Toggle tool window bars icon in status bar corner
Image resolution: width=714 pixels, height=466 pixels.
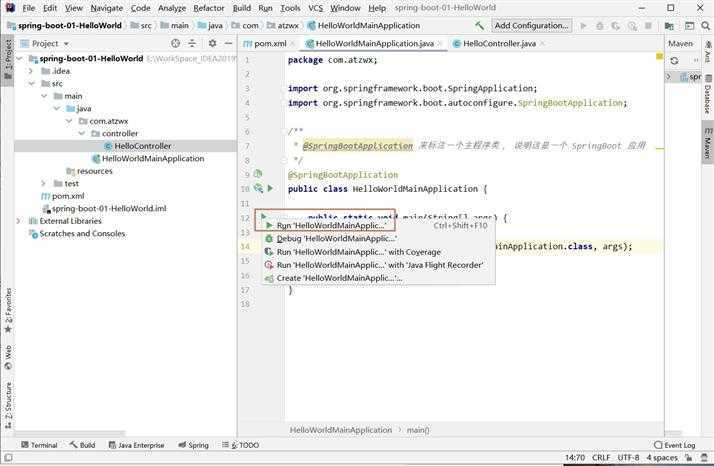(x=8, y=457)
